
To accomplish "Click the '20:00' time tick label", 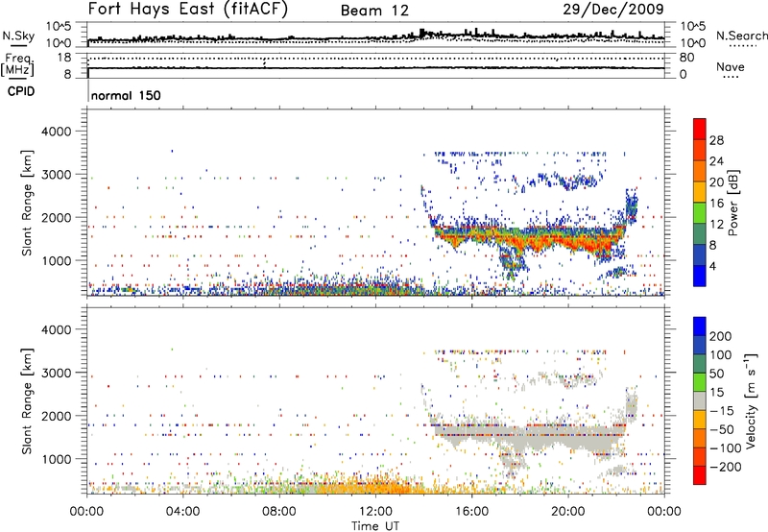I will [x=567, y=512].
